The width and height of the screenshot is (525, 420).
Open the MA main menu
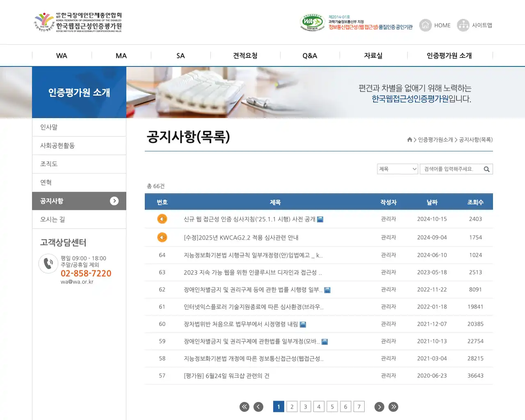[x=121, y=56]
